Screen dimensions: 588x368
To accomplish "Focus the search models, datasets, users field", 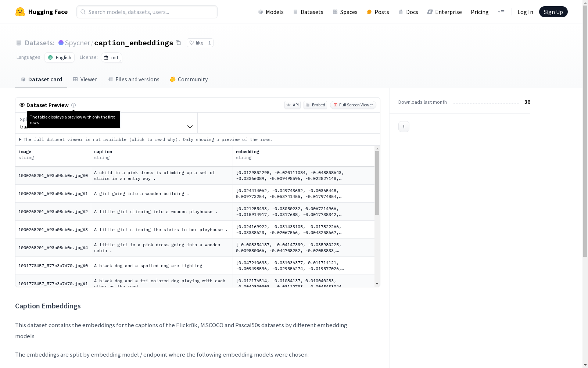I will coord(147,12).
